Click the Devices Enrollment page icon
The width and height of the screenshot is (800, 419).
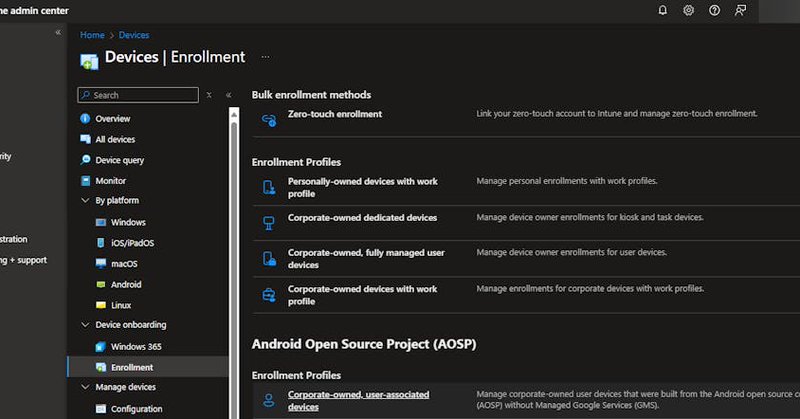click(x=89, y=61)
